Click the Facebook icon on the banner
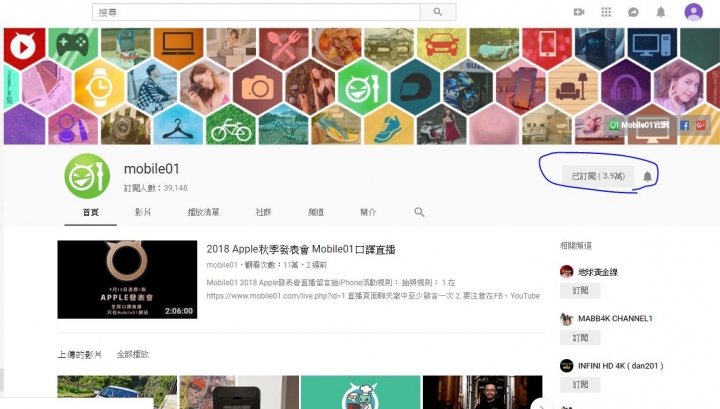 coord(684,125)
